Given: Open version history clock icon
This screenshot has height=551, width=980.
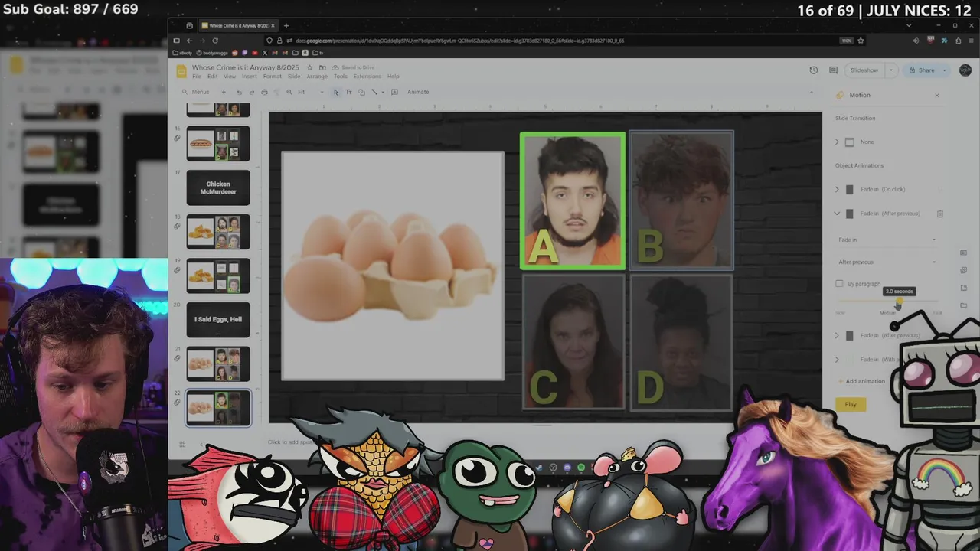Looking at the screenshot, I should click(813, 70).
